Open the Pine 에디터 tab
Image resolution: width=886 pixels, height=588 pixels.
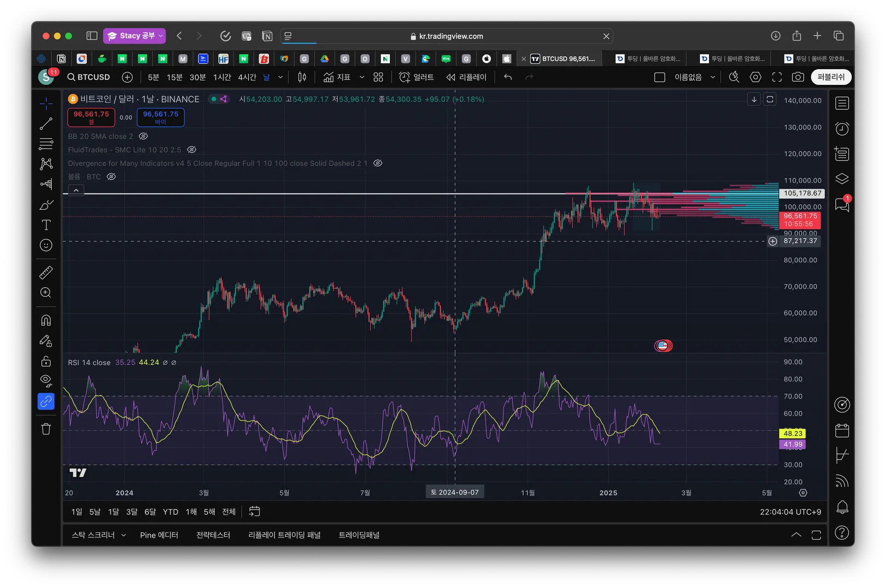(159, 535)
